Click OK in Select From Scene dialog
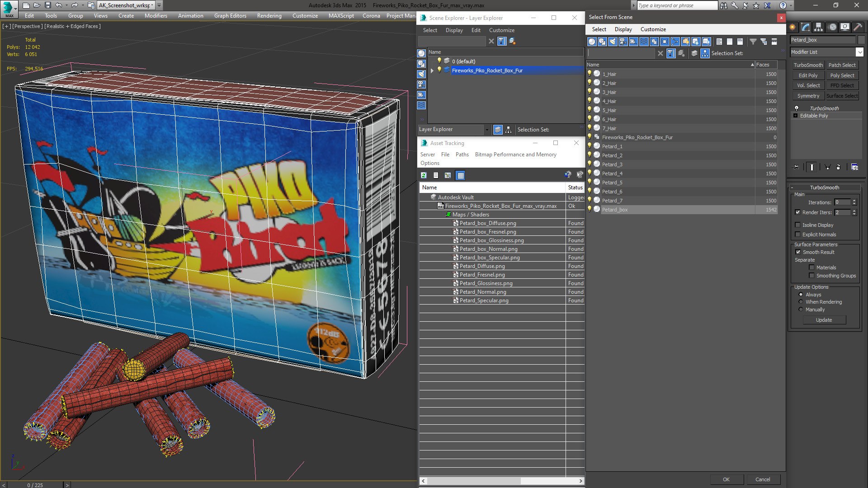The width and height of the screenshot is (868, 488). coord(726,479)
